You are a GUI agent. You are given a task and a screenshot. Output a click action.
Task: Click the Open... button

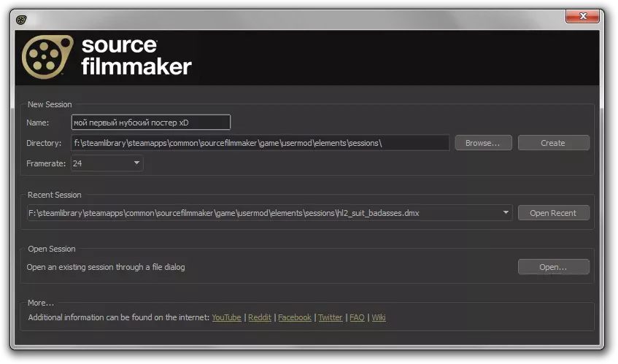point(553,267)
